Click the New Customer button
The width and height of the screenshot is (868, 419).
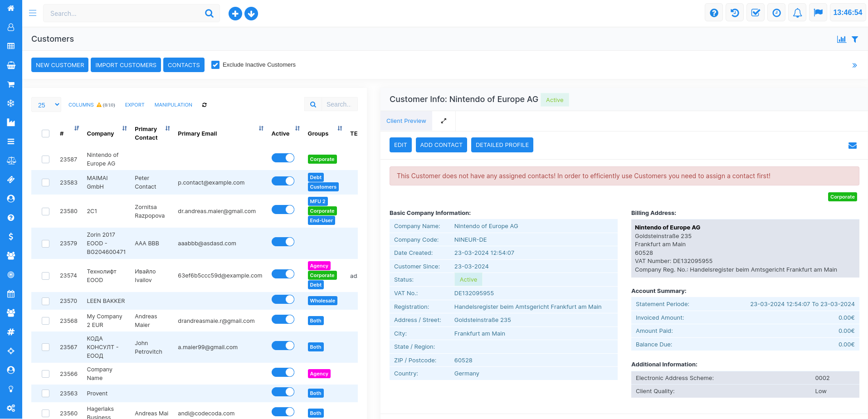coord(60,65)
